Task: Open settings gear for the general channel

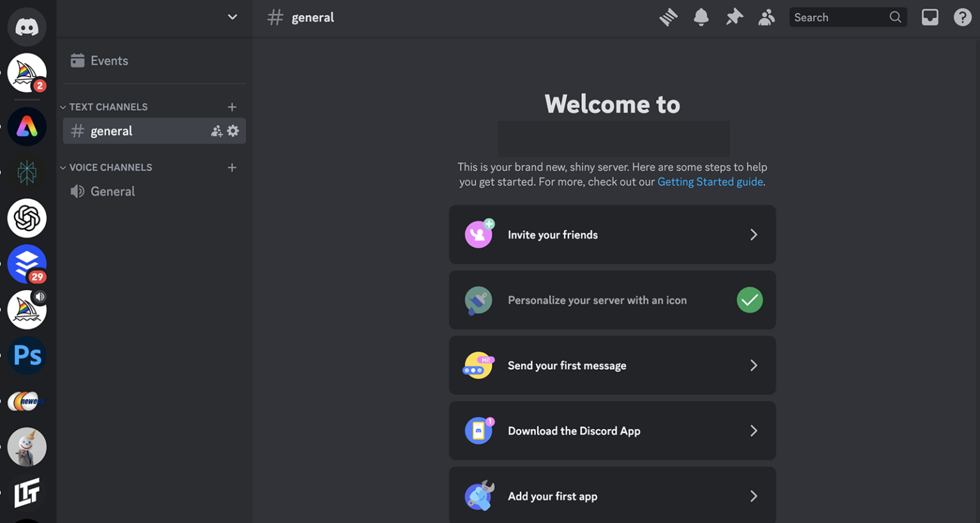Action: click(x=233, y=131)
